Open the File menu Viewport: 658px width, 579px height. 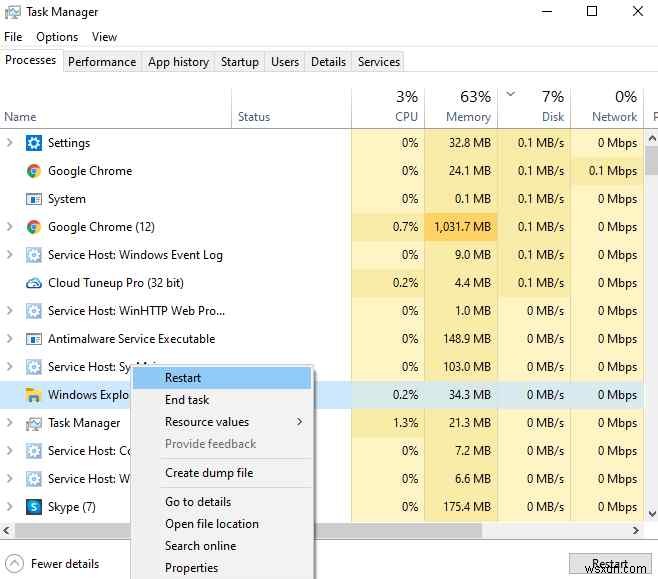[13, 37]
